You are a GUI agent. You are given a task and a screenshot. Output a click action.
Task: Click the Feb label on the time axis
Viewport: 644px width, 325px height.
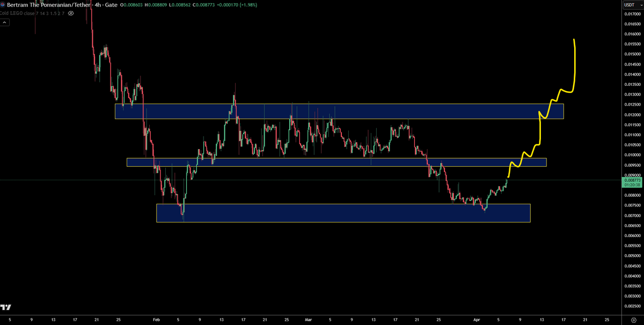pyautogui.click(x=156, y=319)
